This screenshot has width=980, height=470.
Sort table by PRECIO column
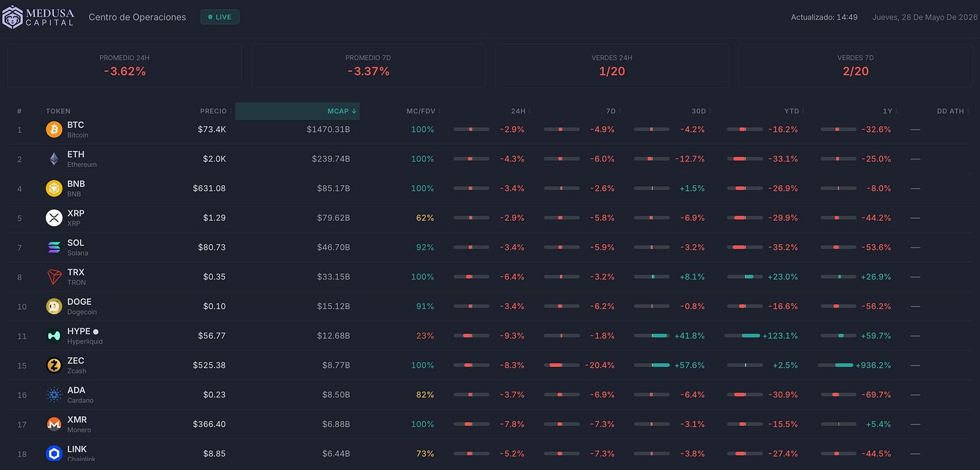click(x=215, y=111)
